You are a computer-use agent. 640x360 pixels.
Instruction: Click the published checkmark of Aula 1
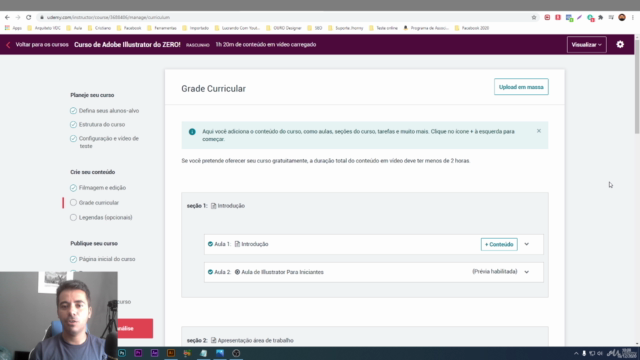(210, 244)
